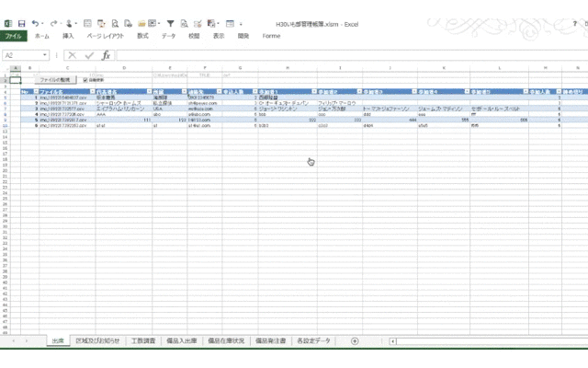This screenshot has height=368, width=588.
Task: Click the Cancel X icon in formula bar
Action: (72, 55)
